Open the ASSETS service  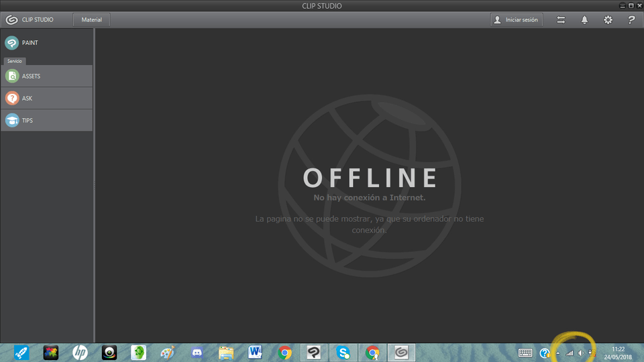(x=46, y=76)
